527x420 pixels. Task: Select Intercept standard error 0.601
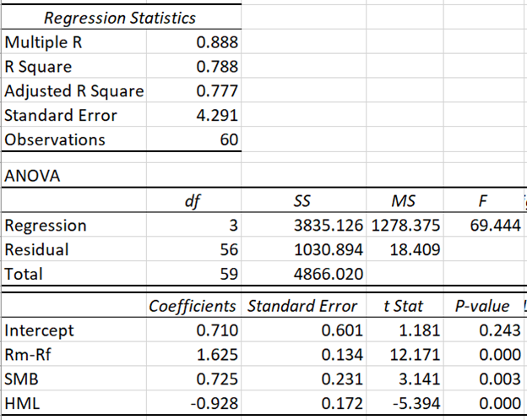(342, 330)
